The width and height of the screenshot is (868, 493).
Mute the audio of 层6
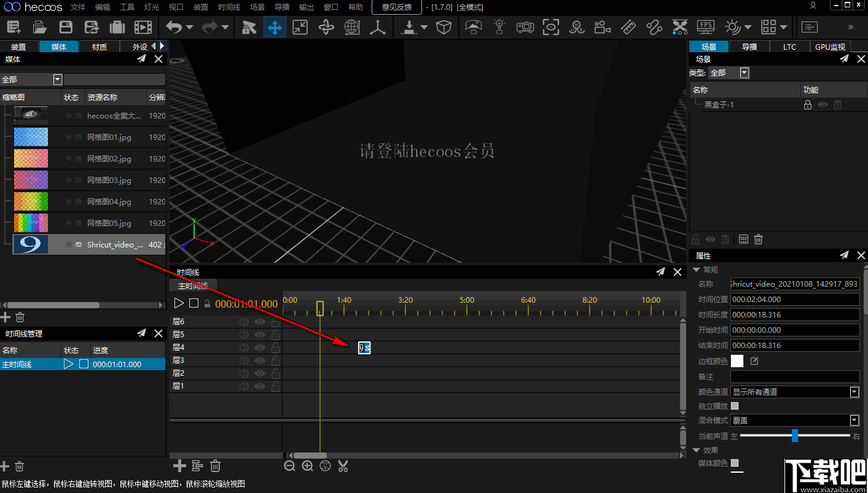(244, 322)
